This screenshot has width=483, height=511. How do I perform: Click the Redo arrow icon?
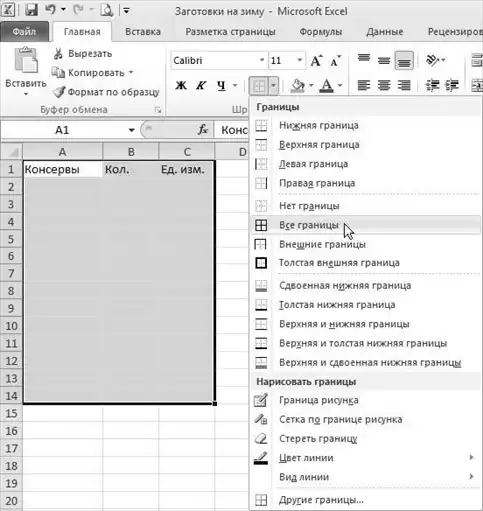coord(78,10)
